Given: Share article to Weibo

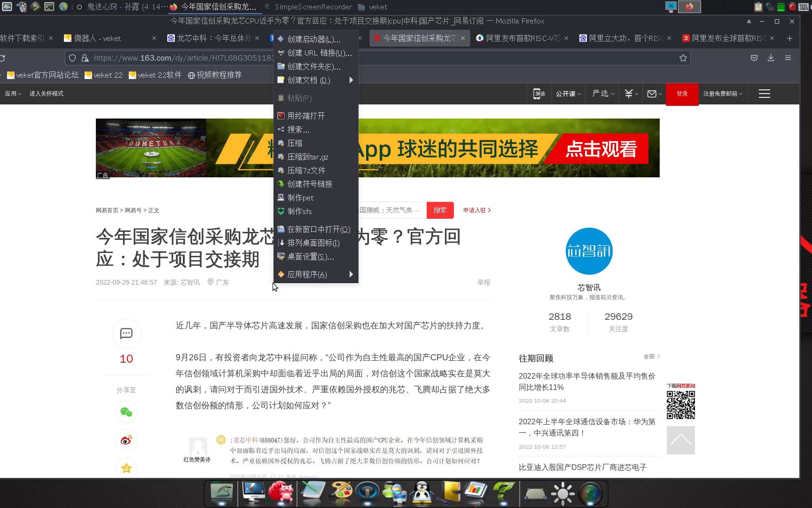Looking at the screenshot, I should [126, 440].
